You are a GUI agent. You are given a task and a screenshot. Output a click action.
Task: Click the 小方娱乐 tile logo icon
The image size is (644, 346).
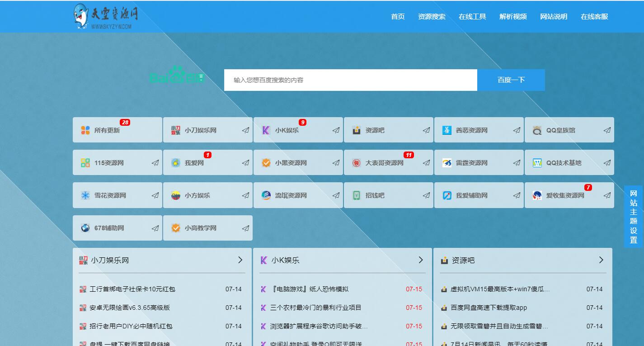[176, 195]
